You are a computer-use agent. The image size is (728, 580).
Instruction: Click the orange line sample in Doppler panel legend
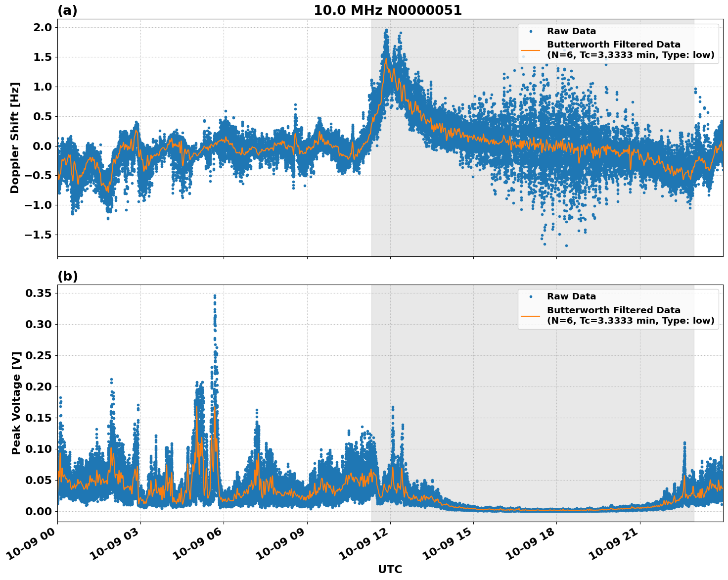pos(530,50)
